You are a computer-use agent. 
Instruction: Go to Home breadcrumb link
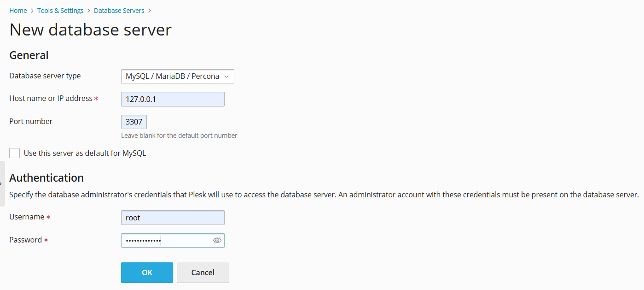(x=18, y=10)
